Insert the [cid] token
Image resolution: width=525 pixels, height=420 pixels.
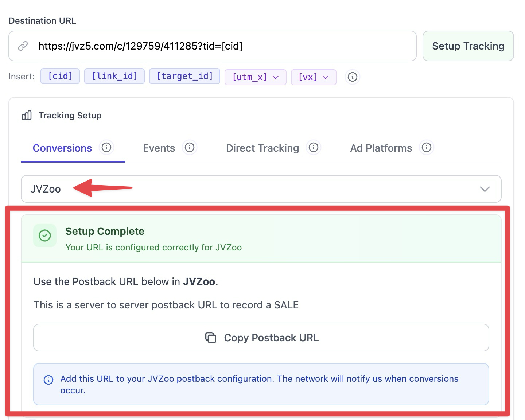click(x=60, y=76)
